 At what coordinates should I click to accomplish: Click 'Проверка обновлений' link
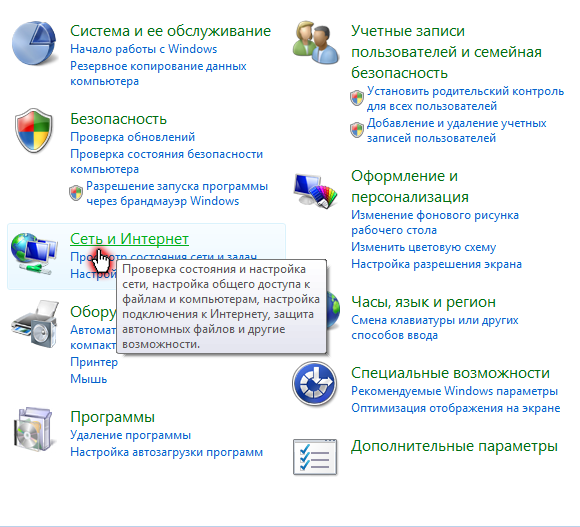point(132,137)
